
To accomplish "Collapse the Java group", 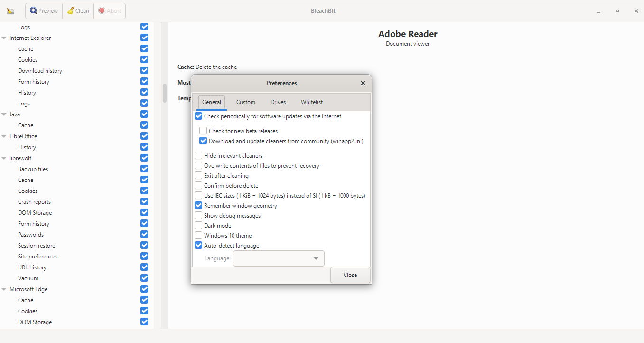I will pos(4,114).
